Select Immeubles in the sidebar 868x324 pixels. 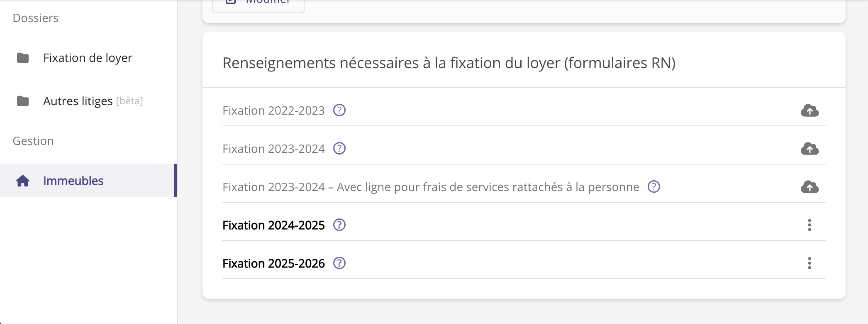[73, 181]
